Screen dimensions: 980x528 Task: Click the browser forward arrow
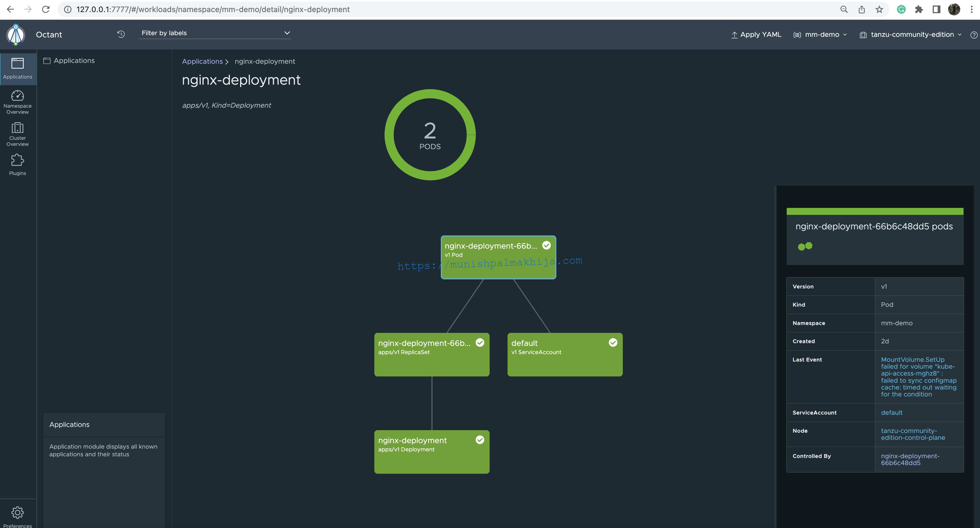pyautogui.click(x=28, y=9)
